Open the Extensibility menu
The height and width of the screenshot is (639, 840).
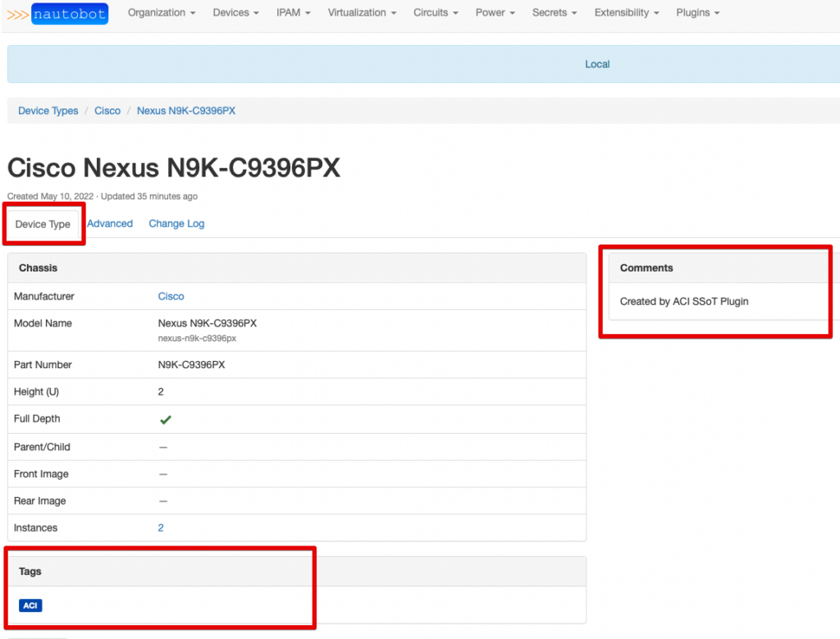coord(626,13)
